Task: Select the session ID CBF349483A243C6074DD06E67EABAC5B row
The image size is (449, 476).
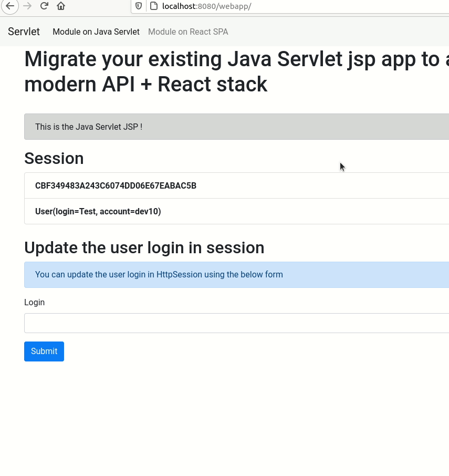Action: 116,185
